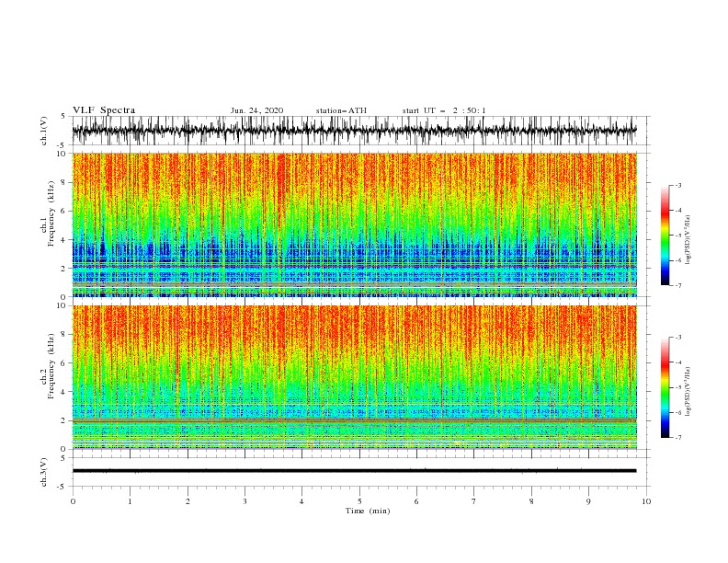
Task: Click the "1" tick on the time axis
Action: [x=130, y=501]
